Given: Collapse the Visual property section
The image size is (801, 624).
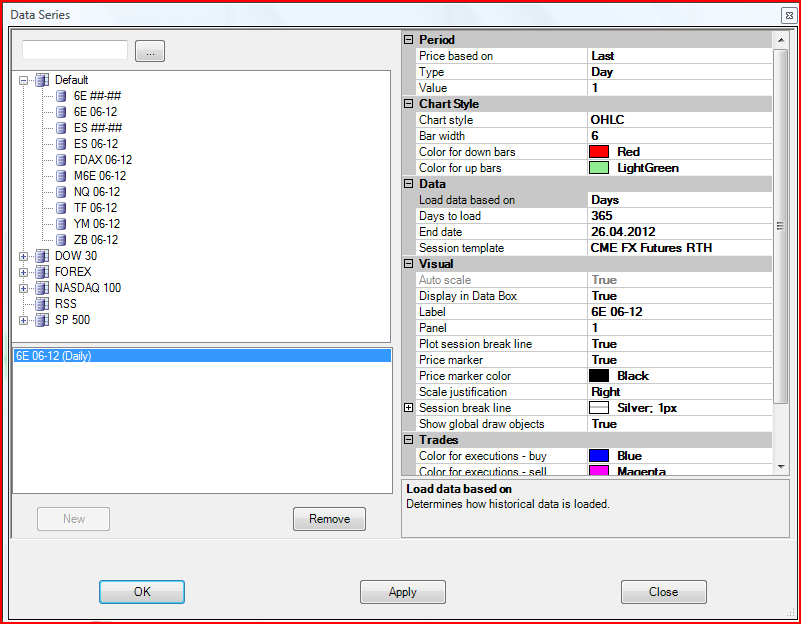Looking at the screenshot, I should [x=409, y=263].
